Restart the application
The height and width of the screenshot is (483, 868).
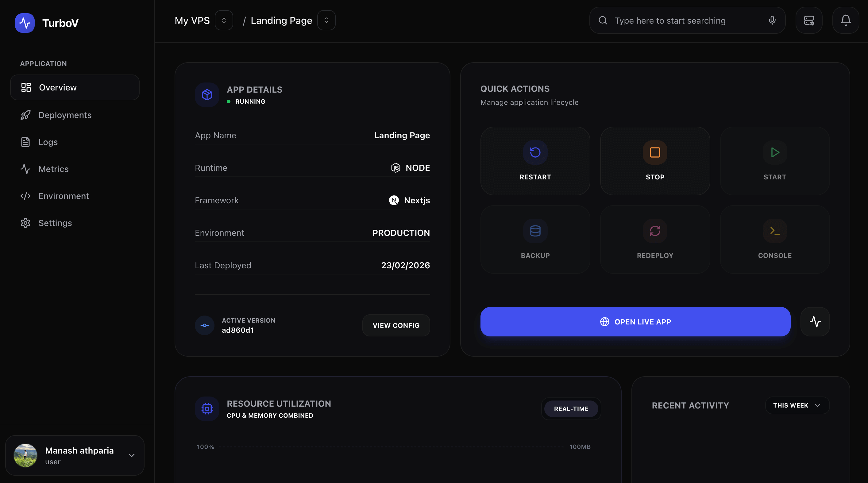[x=535, y=161]
